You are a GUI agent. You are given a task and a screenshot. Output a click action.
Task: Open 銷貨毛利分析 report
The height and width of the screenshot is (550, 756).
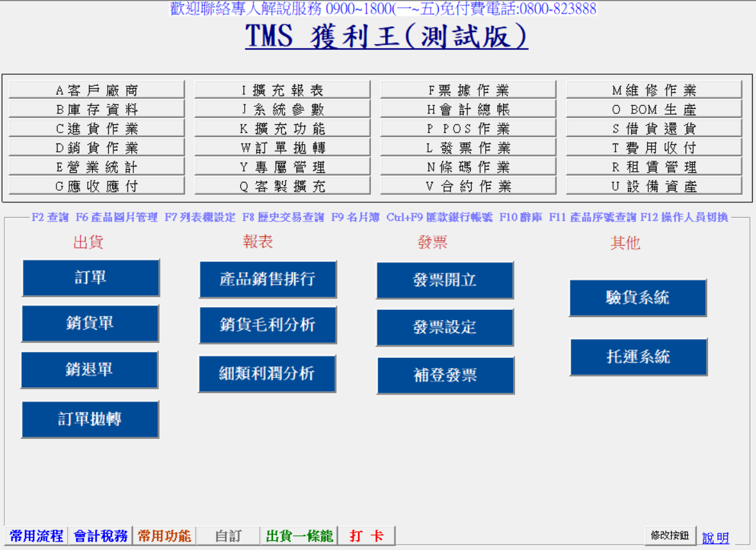pyautogui.click(x=268, y=325)
